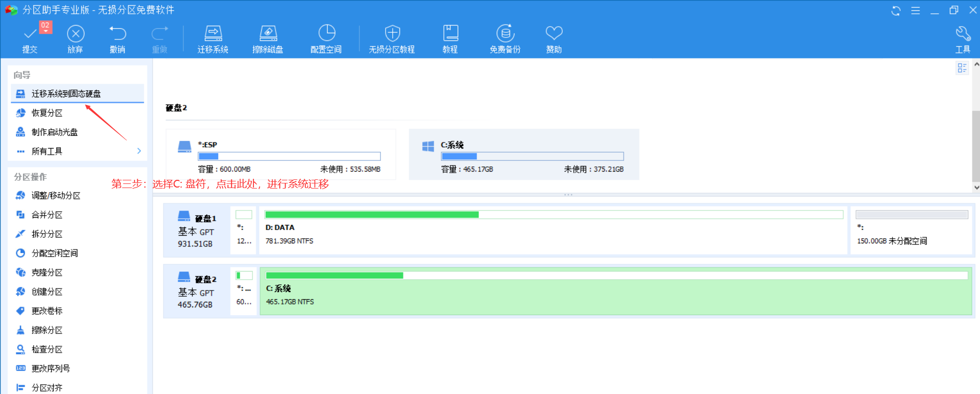This screenshot has height=394, width=980.
Task: Click scroll down arrow of upper pane
Action: (976, 188)
